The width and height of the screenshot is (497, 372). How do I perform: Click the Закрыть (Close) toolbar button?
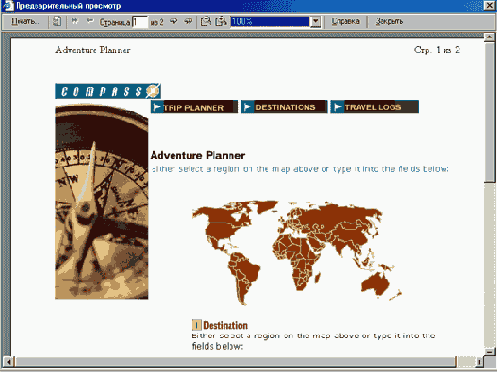tap(389, 22)
